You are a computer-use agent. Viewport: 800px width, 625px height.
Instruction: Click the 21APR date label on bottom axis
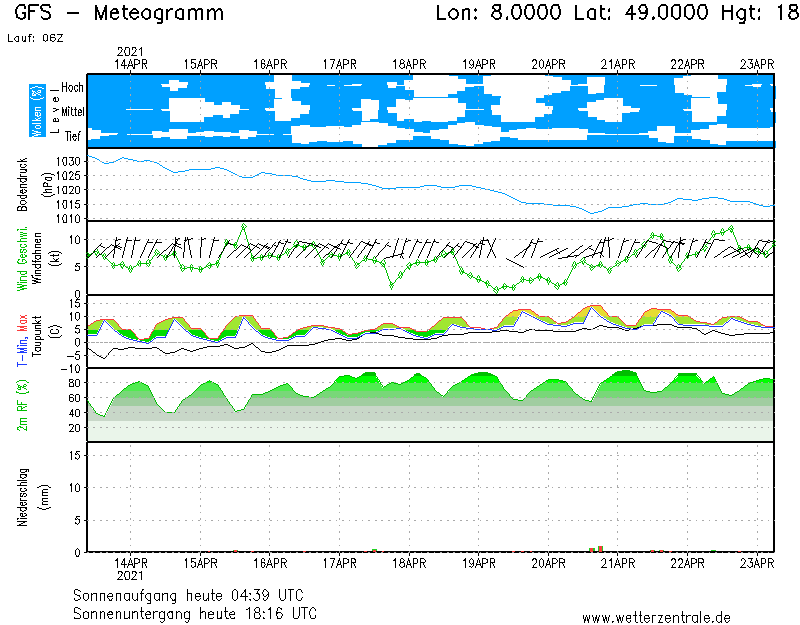click(618, 563)
